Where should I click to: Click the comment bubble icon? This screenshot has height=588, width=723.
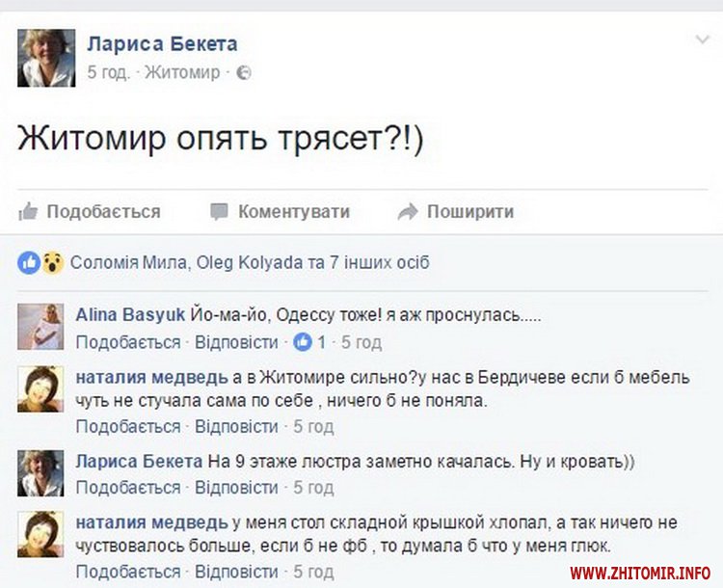219,211
